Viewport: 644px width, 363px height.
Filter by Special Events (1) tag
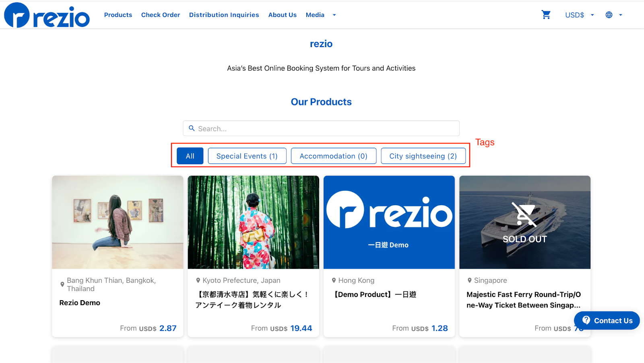[x=247, y=156]
